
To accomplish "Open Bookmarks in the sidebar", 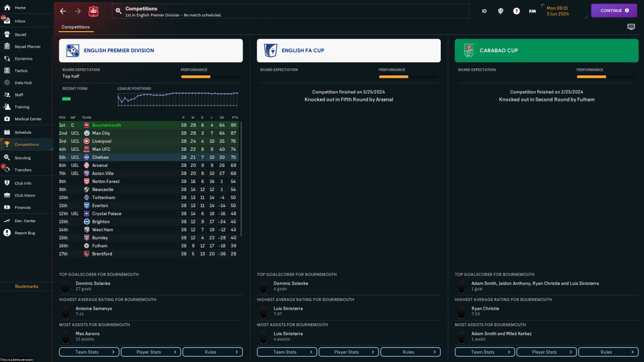I will (x=27, y=287).
